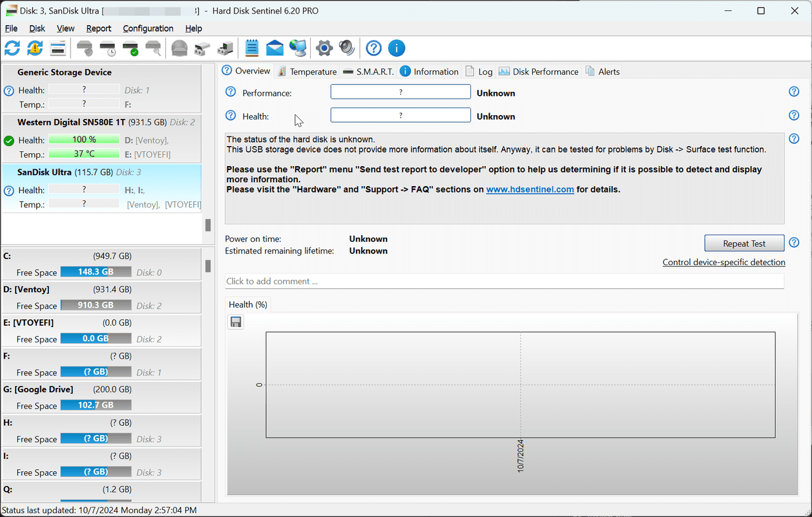
Task: Click the disk shield test toolbar icon
Action: pyautogui.click(x=85, y=48)
